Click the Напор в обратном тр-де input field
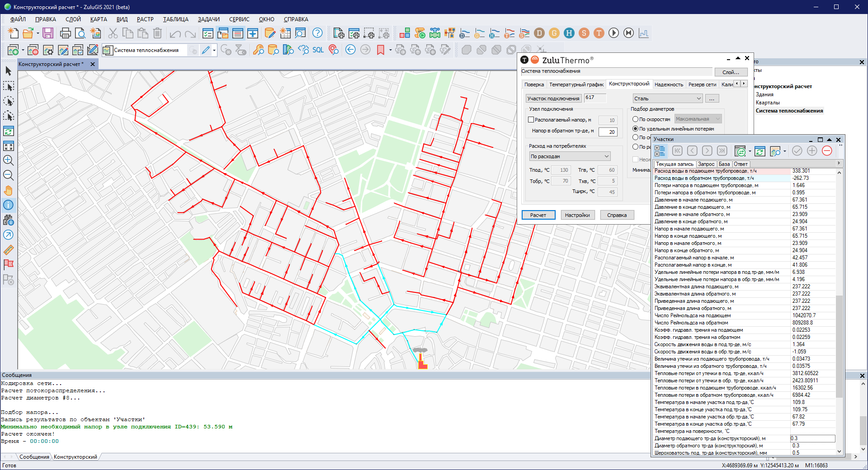This screenshot has width=868, height=470. pyautogui.click(x=608, y=132)
